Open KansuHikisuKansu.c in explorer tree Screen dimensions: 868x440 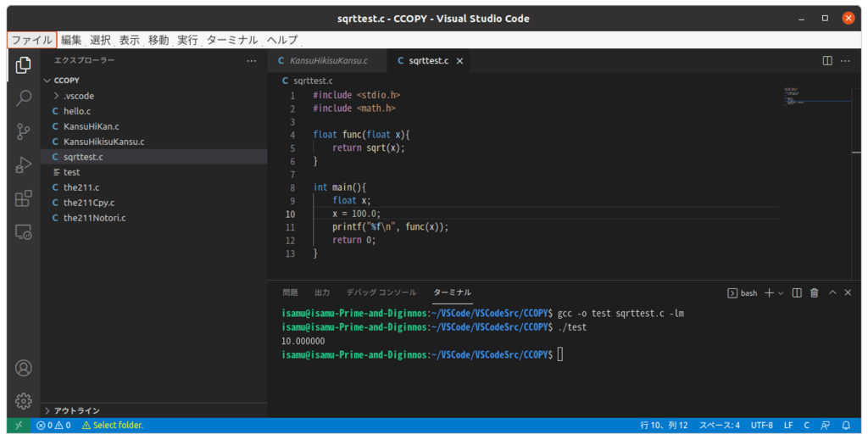click(154, 142)
